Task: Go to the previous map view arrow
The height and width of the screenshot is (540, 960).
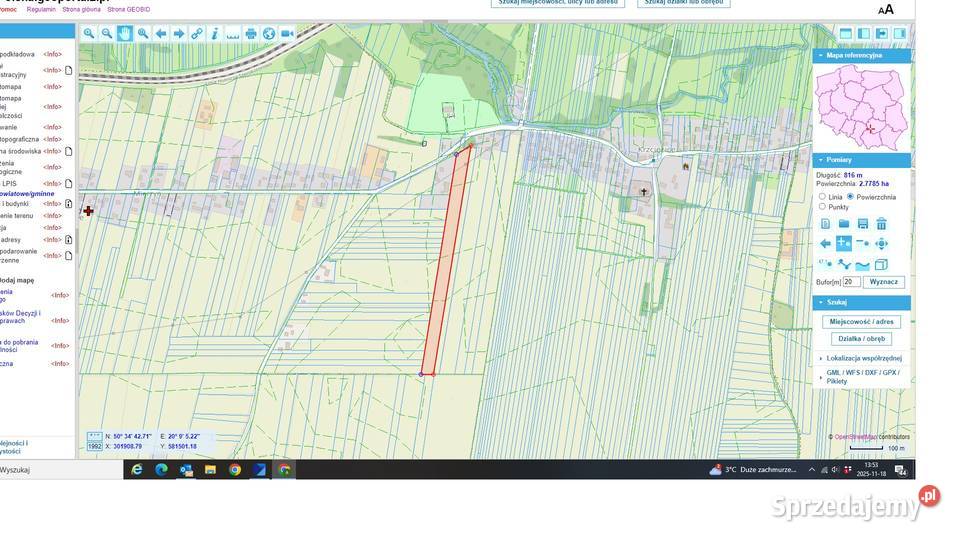Action: coord(161,33)
